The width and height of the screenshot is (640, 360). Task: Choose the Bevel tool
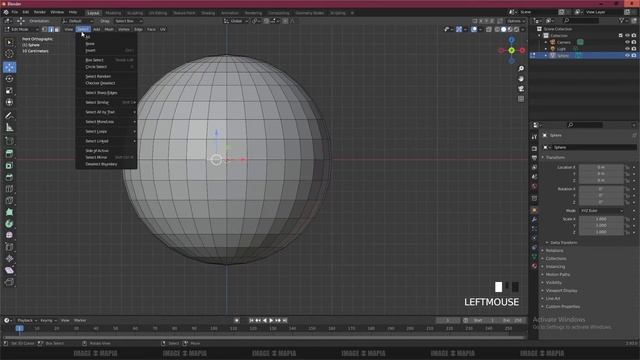tap(9, 177)
